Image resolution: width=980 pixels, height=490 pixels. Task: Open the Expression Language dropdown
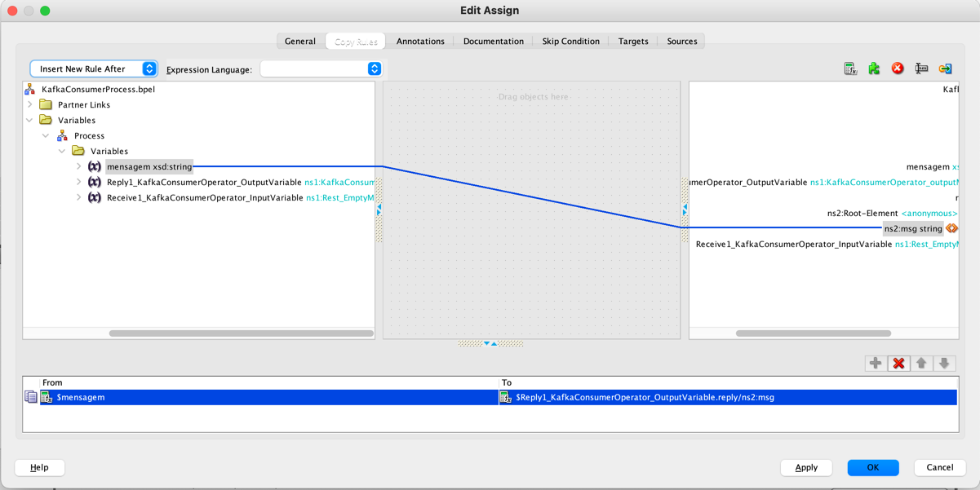point(321,69)
